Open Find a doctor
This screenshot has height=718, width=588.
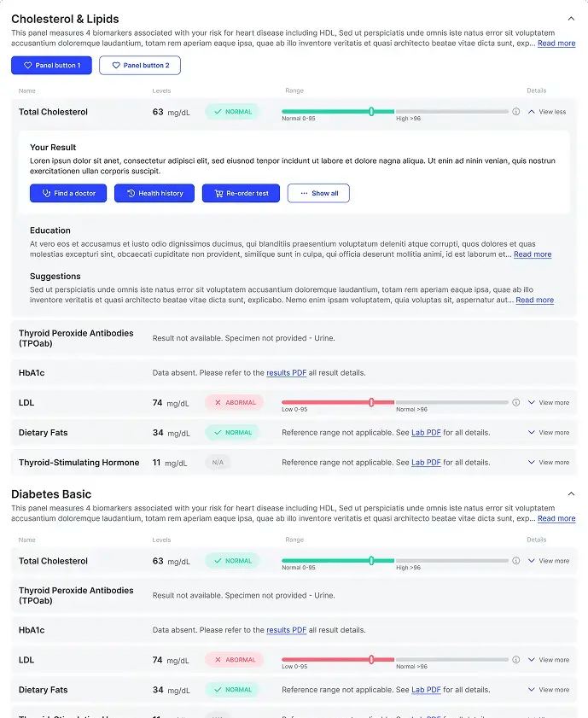68,193
